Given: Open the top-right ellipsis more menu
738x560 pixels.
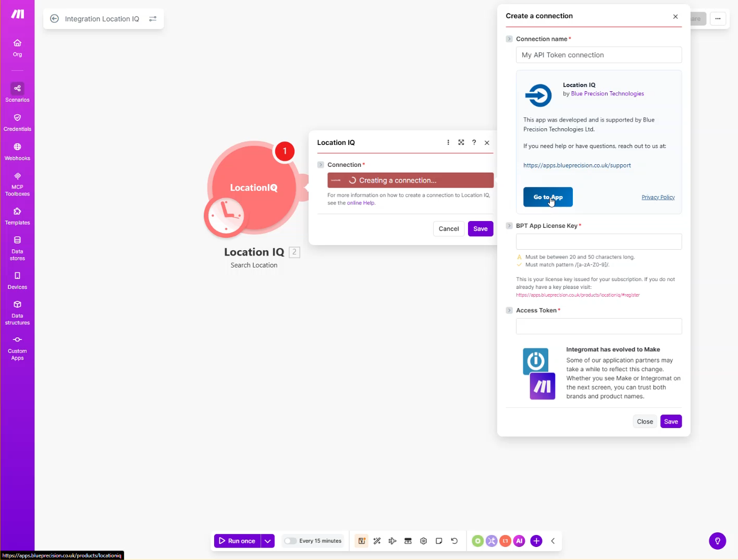Looking at the screenshot, I should [x=718, y=19].
